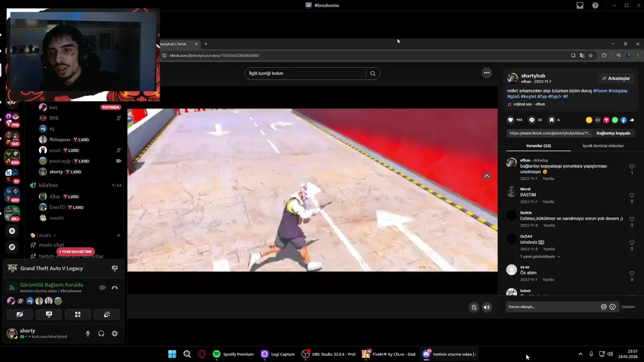Bookmark this page with browser star icon
The height and width of the screenshot is (362, 644).
pyautogui.click(x=591, y=55)
